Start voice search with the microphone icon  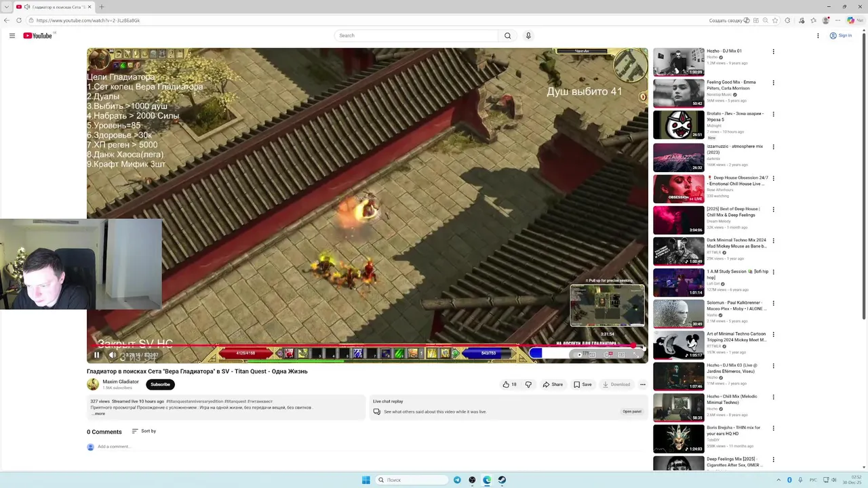[x=528, y=35]
